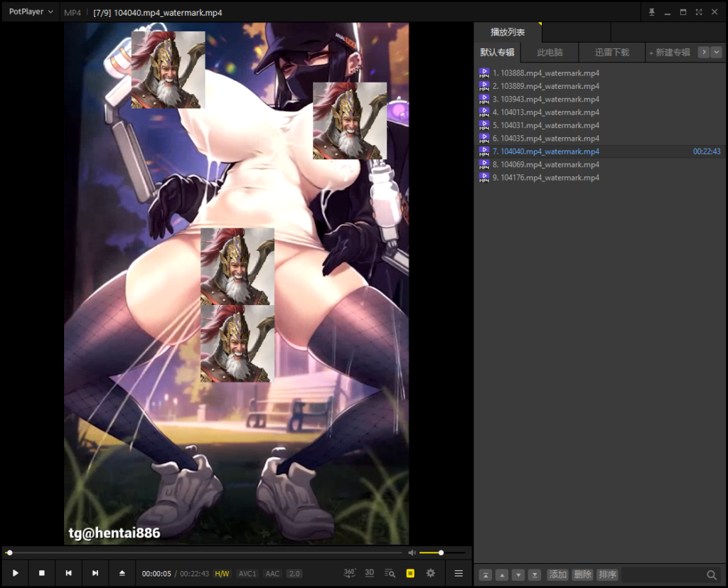Mute audio using the speaker icon
The height and width of the screenshot is (588, 728).
tap(412, 552)
